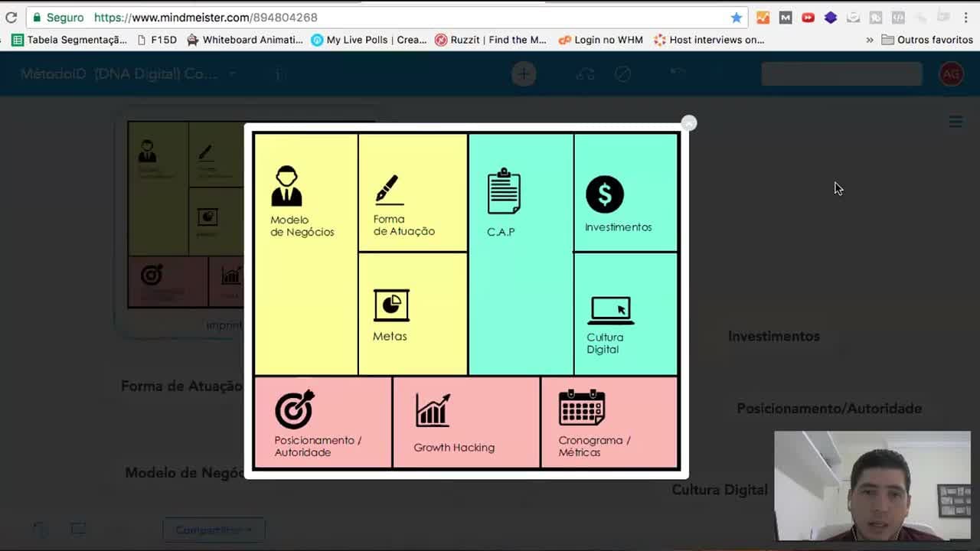Click the Cronograma calendar icon

pyautogui.click(x=582, y=407)
